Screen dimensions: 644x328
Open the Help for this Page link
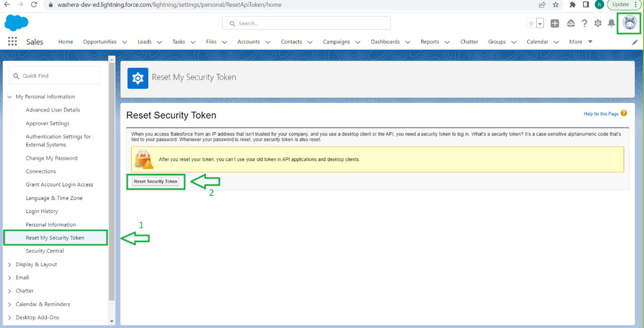pyautogui.click(x=601, y=114)
